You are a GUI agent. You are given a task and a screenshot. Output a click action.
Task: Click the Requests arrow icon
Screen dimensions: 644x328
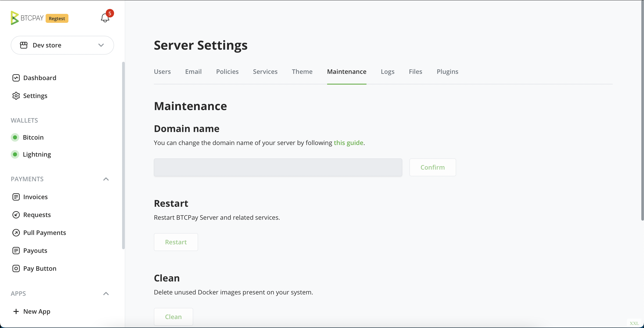(16, 215)
